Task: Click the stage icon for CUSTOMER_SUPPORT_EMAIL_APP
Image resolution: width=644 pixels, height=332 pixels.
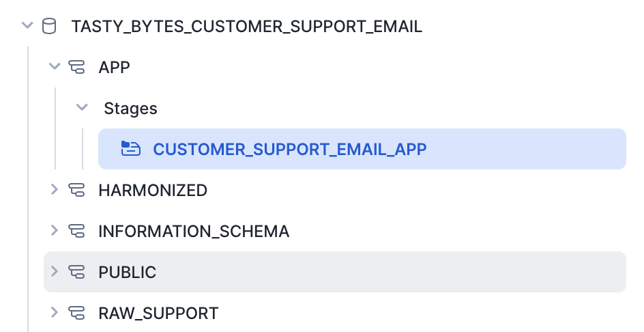Action: 130,149
